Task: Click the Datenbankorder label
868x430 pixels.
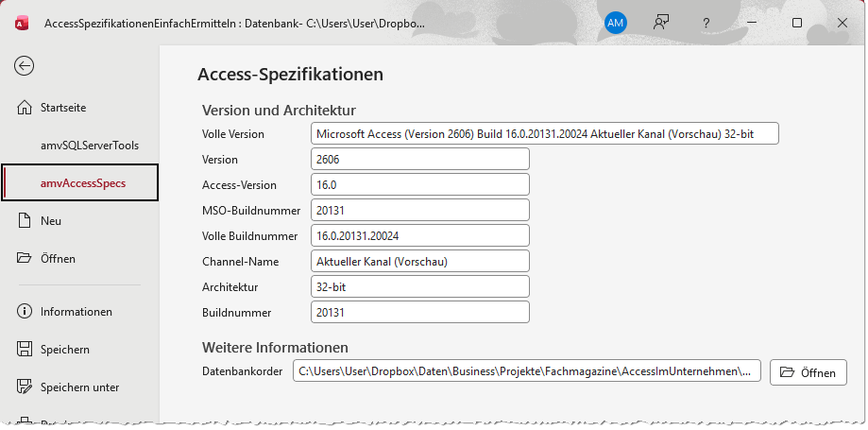Action: tap(243, 371)
